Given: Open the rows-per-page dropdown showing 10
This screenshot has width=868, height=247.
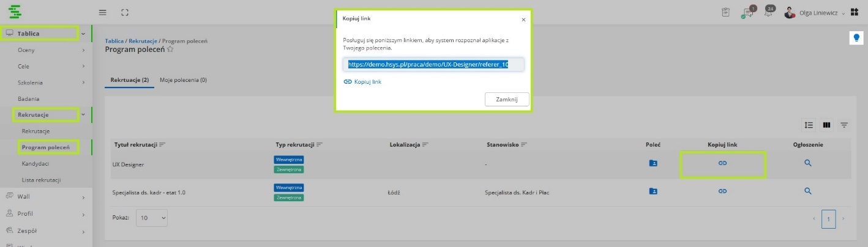Looking at the screenshot, I should tap(151, 218).
